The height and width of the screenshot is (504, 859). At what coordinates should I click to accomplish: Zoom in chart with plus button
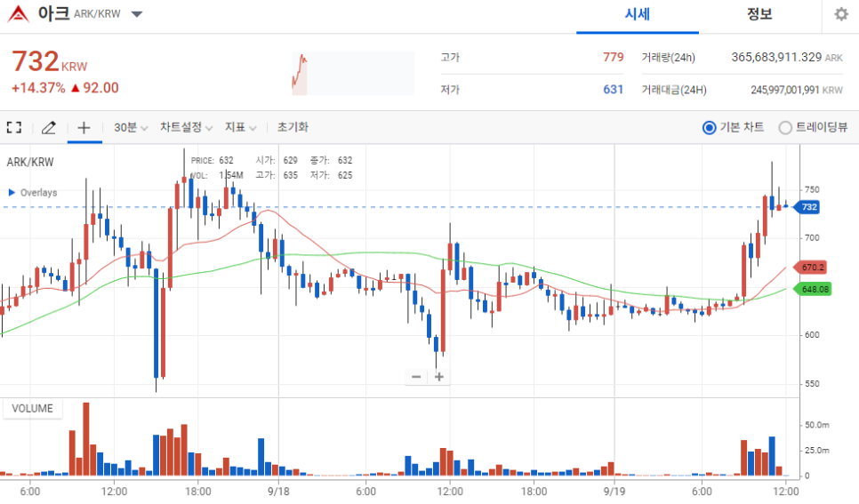438,377
